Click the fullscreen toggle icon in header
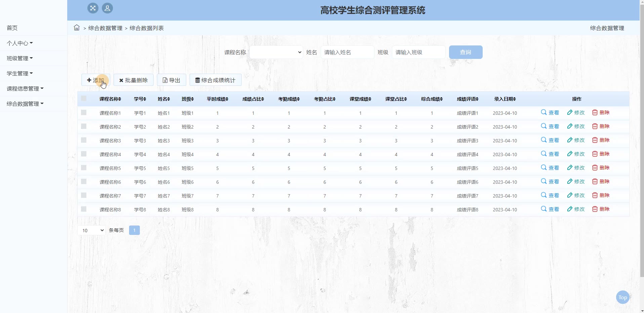Viewport: 644px width, 313px height. tap(93, 8)
